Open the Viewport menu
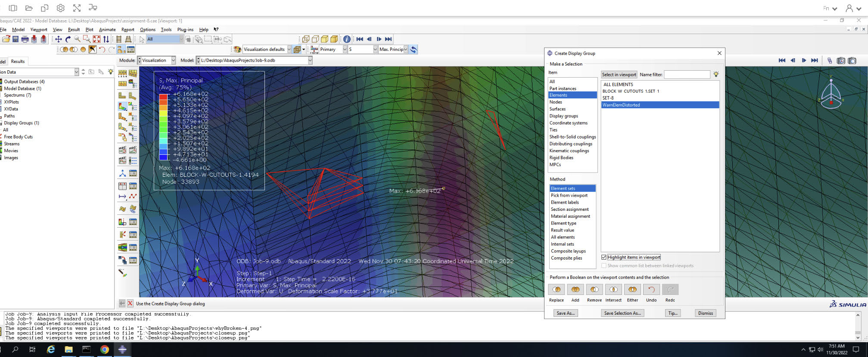The image size is (868, 357). click(39, 30)
